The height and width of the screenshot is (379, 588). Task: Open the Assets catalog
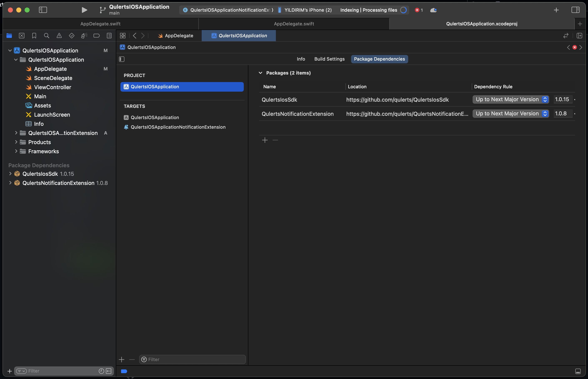tap(42, 106)
